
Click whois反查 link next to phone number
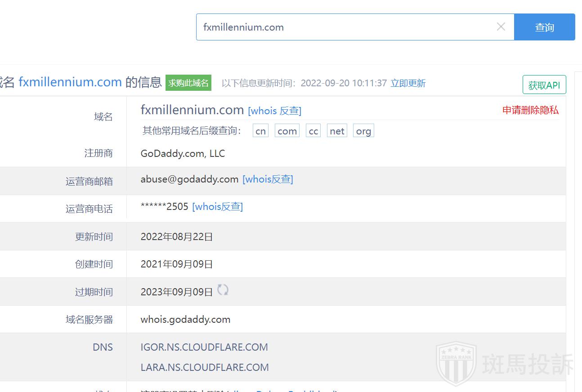pyautogui.click(x=217, y=207)
